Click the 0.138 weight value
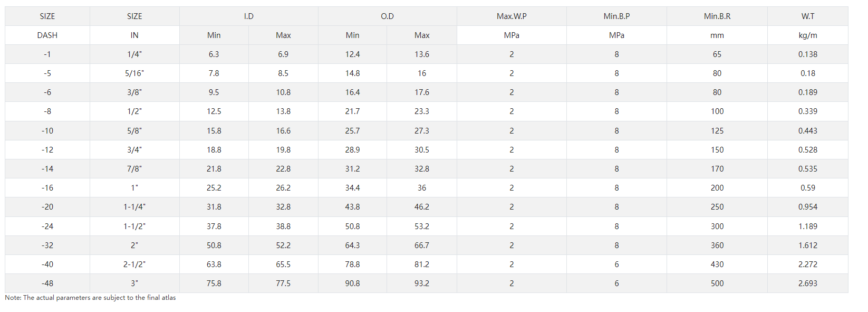Screen dimensions: 868x312 [808, 54]
